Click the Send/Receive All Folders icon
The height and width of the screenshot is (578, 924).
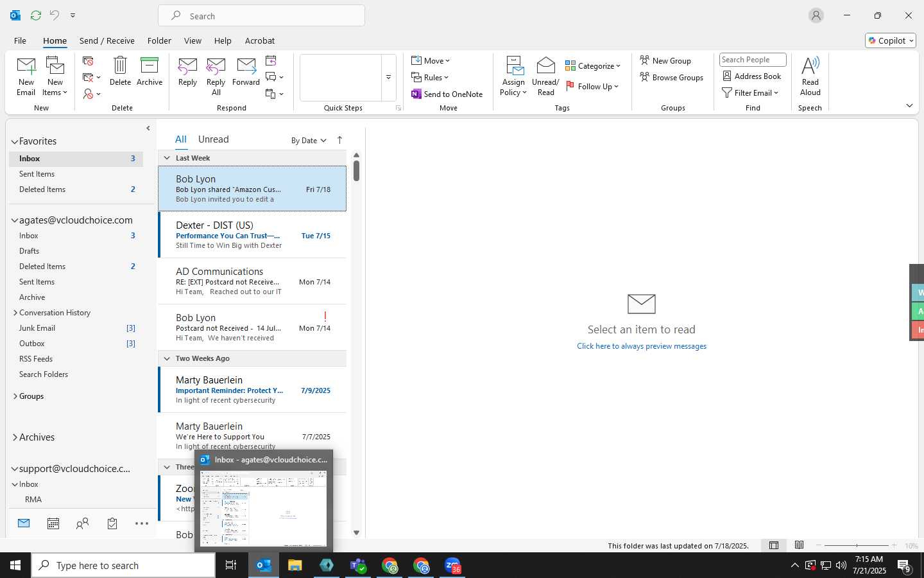(x=36, y=15)
